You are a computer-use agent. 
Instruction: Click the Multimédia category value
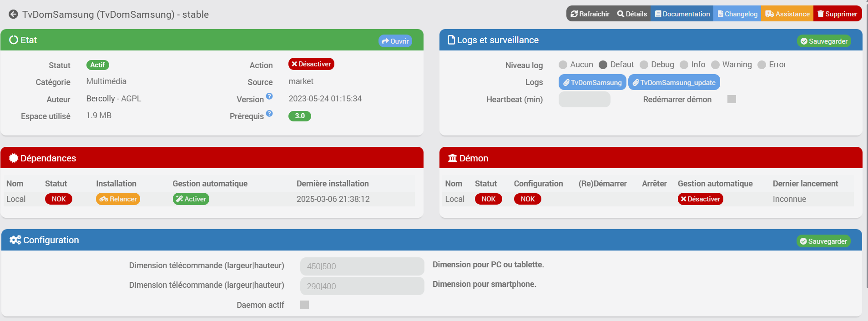(106, 81)
